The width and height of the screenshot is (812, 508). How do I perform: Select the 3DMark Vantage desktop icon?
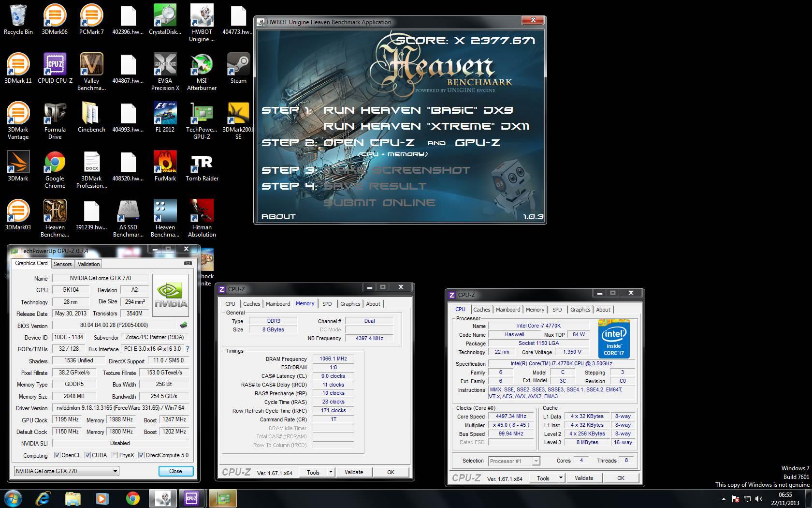coord(18,121)
